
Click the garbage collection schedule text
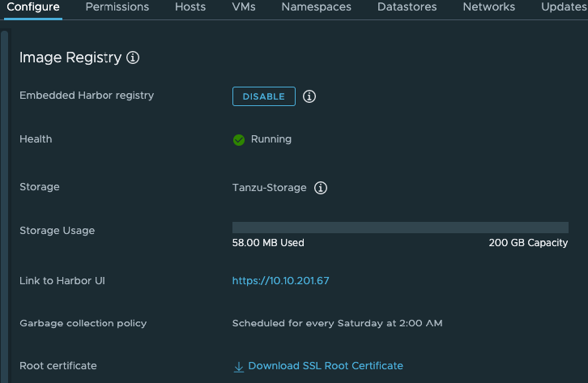337,324
